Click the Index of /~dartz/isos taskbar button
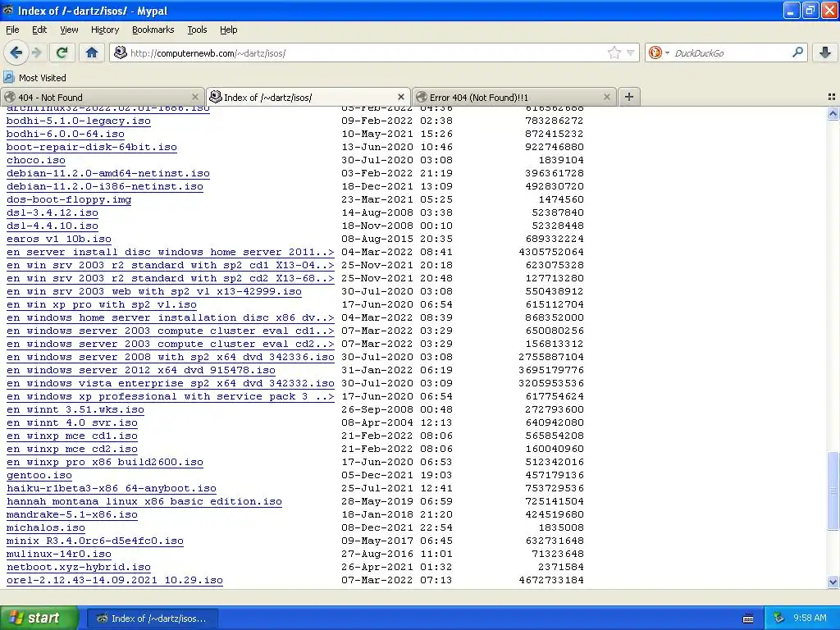The height and width of the screenshot is (630, 840). pos(152,619)
